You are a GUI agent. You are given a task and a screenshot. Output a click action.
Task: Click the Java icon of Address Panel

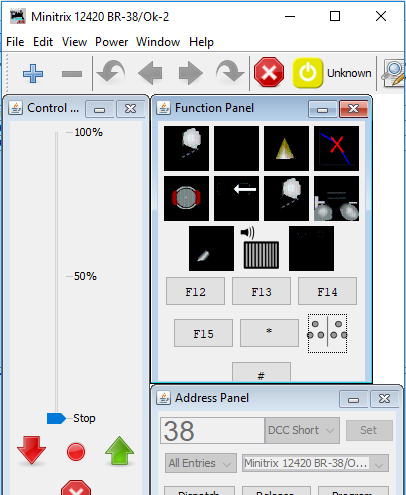click(x=163, y=398)
